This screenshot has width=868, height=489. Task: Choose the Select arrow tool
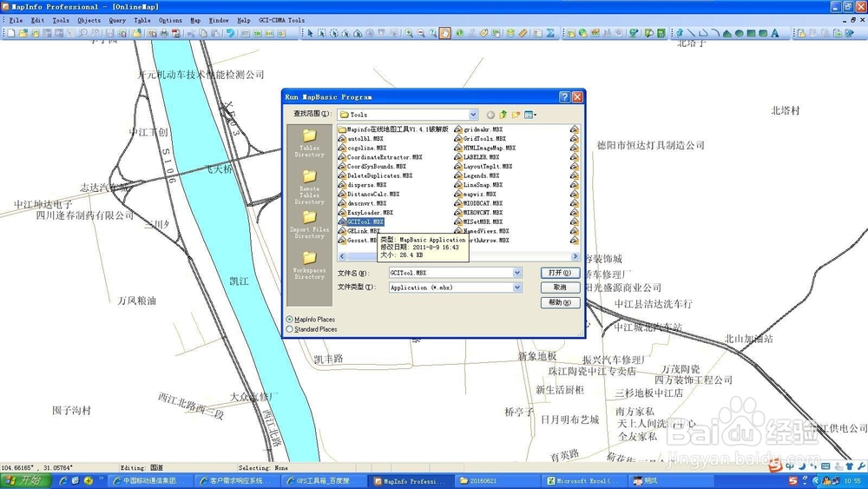click(310, 33)
